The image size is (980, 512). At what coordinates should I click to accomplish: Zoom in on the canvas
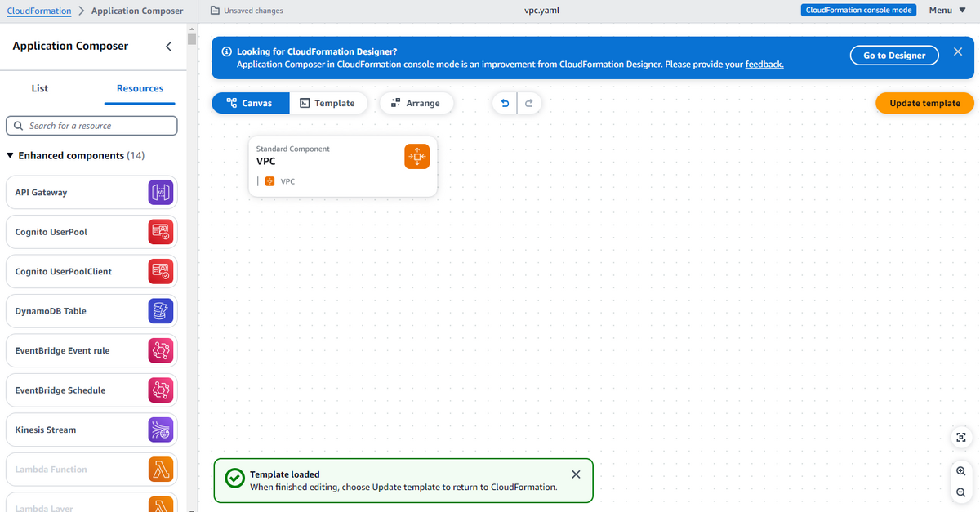click(x=960, y=471)
